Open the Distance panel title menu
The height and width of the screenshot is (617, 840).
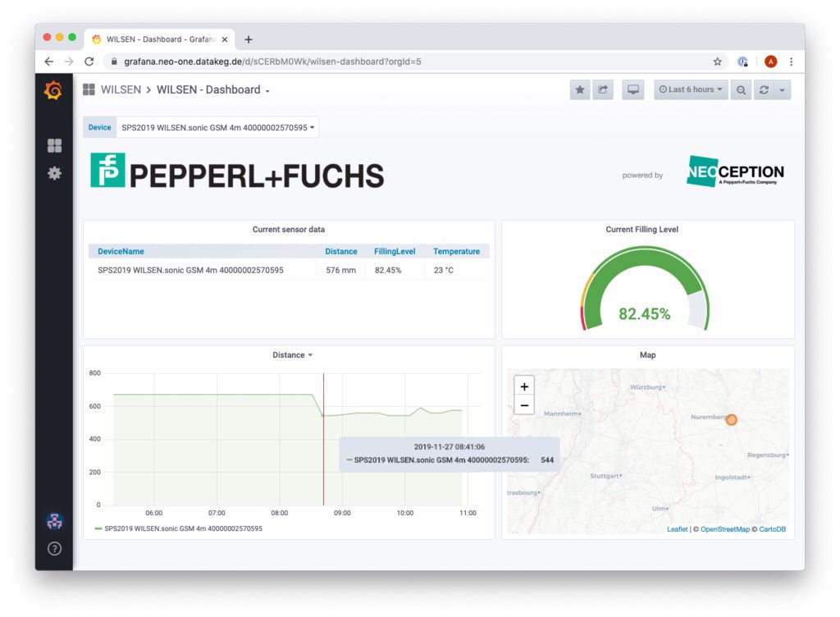(x=292, y=355)
